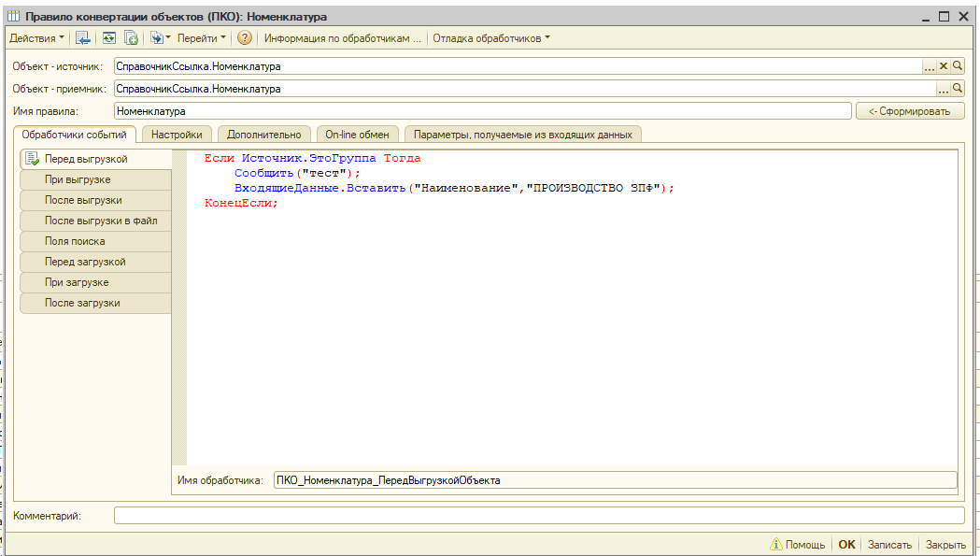Click ellipsis button in Объект - приемник field
The image size is (980, 556).
click(x=944, y=89)
